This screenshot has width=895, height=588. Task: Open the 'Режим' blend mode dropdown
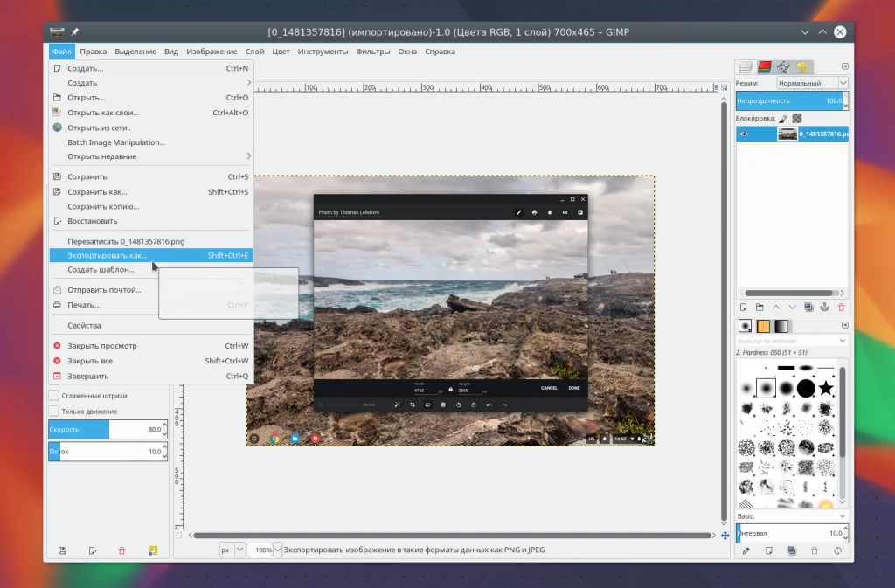[812, 83]
